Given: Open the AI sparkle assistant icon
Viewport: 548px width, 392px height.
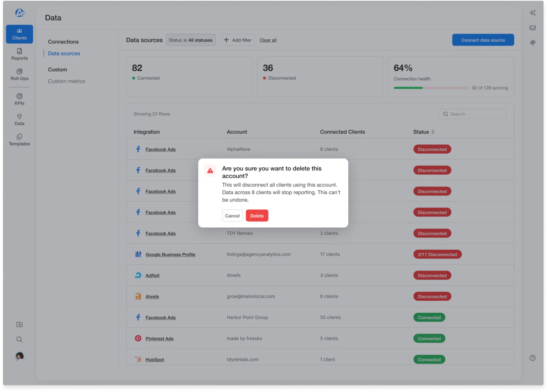Looking at the screenshot, I should click(533, 13).
